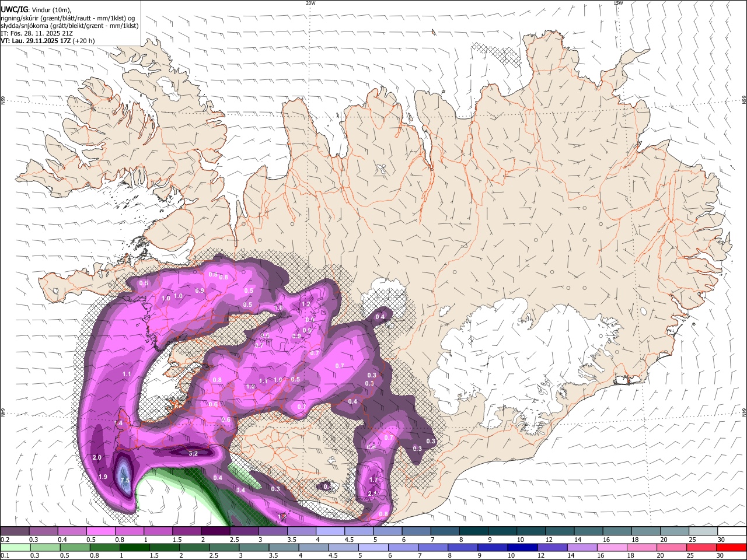Select pale green lower swatch between 0.1 and 0.3
Image resolution: width=747 pixels, height=560 pixels.
(15, 548)
